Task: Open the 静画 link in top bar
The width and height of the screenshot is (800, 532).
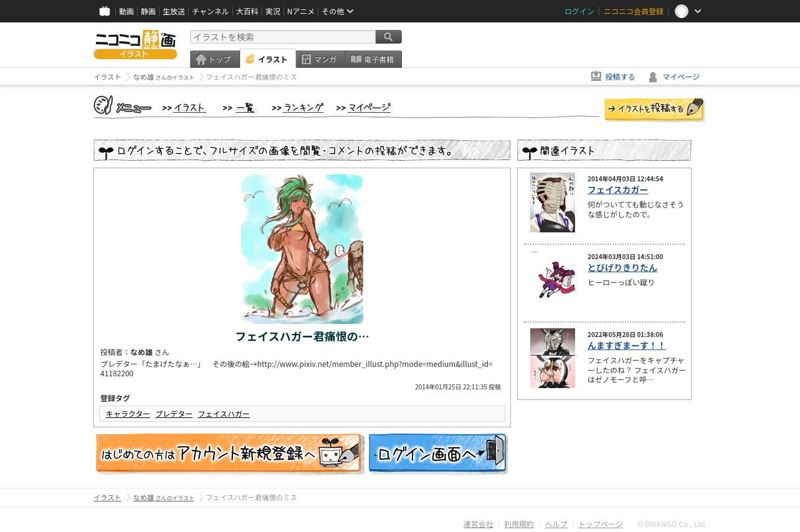Action: 148,11
